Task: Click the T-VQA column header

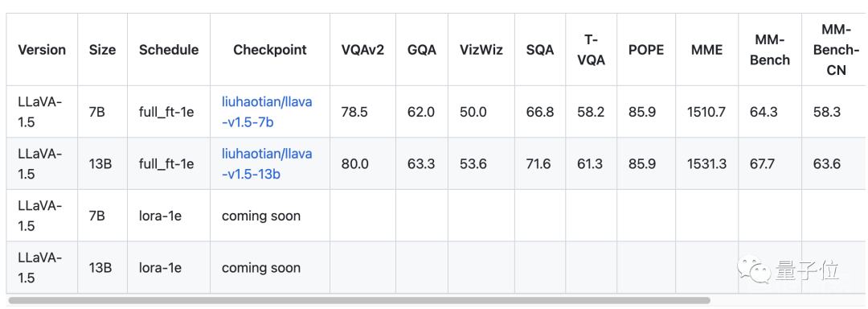Action: [592, 50]
